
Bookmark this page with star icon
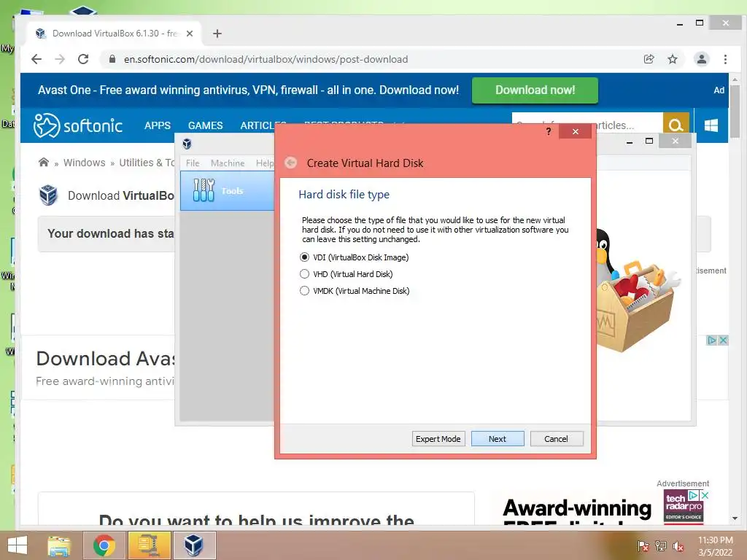tap(672, 59)
